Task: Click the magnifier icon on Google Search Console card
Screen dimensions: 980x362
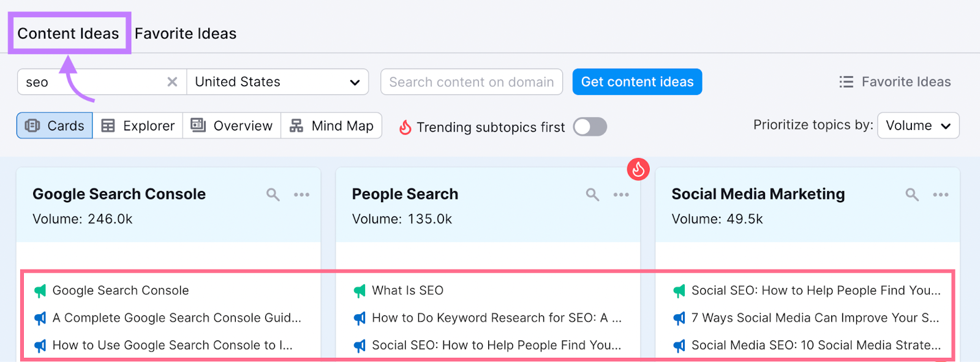Action: [272, 194]
